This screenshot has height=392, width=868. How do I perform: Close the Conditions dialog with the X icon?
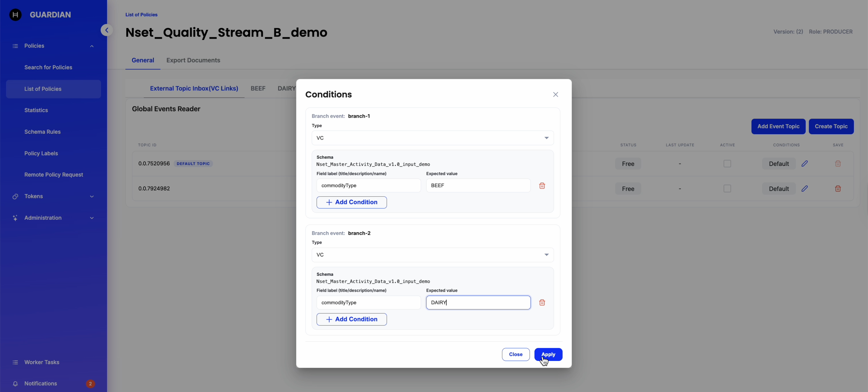pyautogui.click(x=555, y=95)
